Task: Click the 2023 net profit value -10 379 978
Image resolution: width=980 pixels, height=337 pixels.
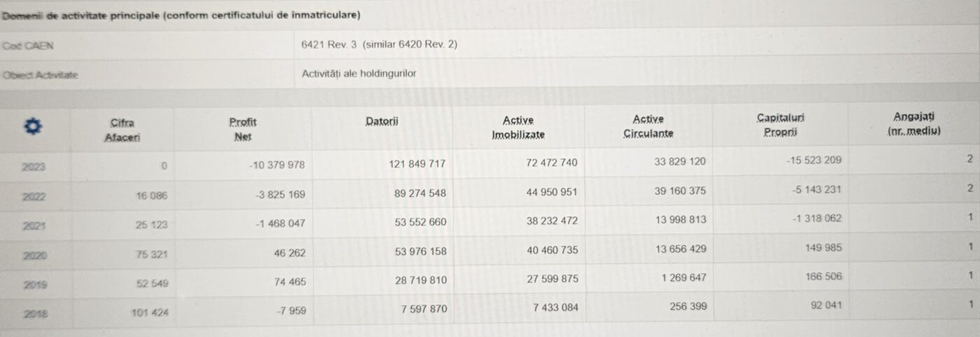Action: click(x=276, y=164)
